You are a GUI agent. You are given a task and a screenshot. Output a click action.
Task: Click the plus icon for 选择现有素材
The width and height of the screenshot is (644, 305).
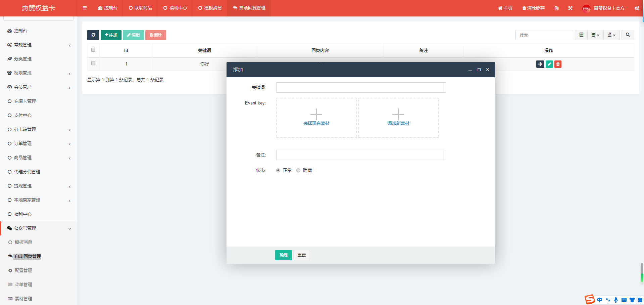pos(316,114)
